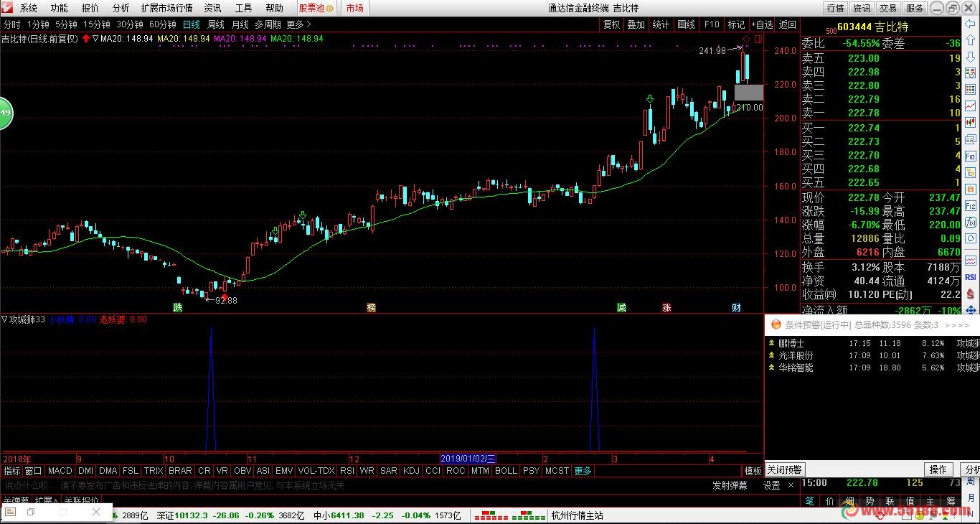980x524 pixels.
Task: Select the 5分钟 timeframe
Action: tap(67, 24)
